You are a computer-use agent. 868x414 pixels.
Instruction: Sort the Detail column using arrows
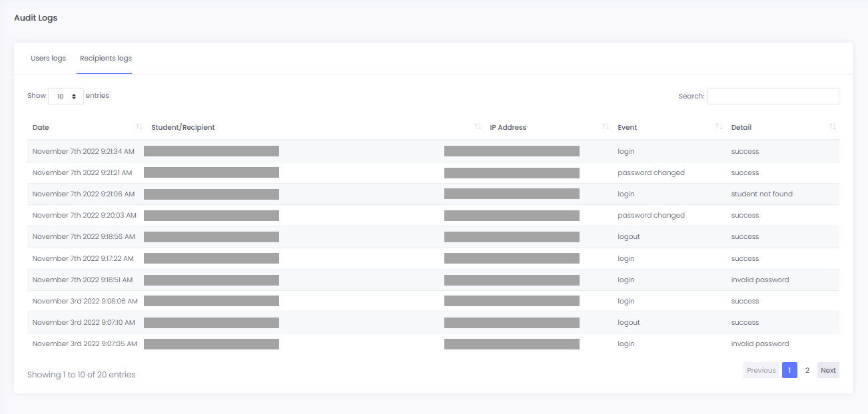832,126
